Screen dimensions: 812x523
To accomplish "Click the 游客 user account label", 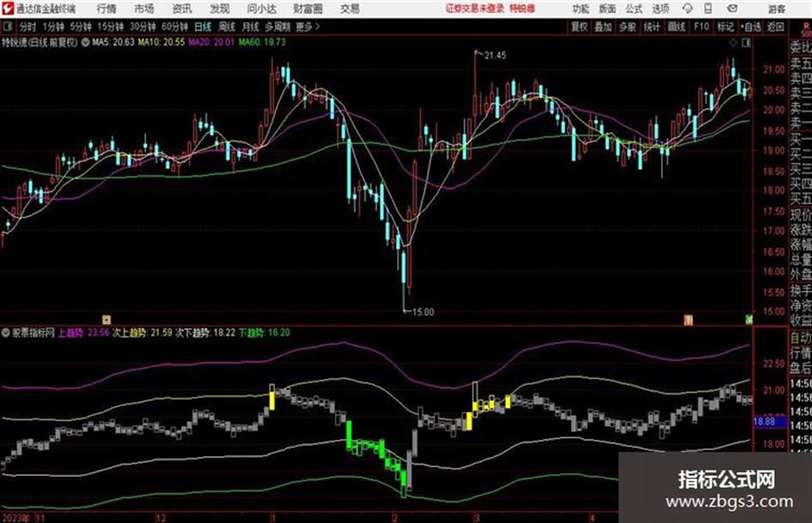I will tap(776, 9).
